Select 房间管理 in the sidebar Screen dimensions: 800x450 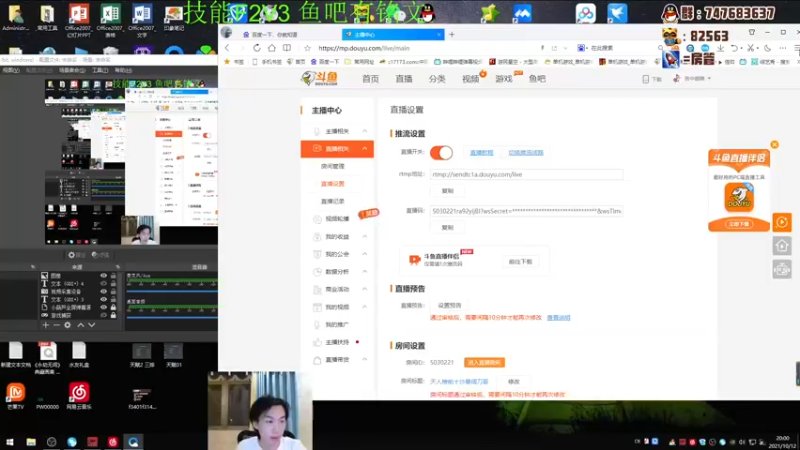(x=333, y=166)
